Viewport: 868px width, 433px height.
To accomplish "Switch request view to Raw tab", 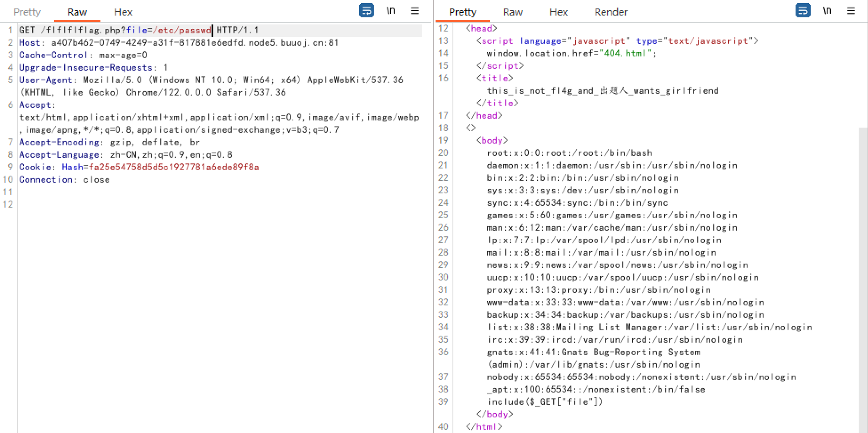I will pos(77,12).
